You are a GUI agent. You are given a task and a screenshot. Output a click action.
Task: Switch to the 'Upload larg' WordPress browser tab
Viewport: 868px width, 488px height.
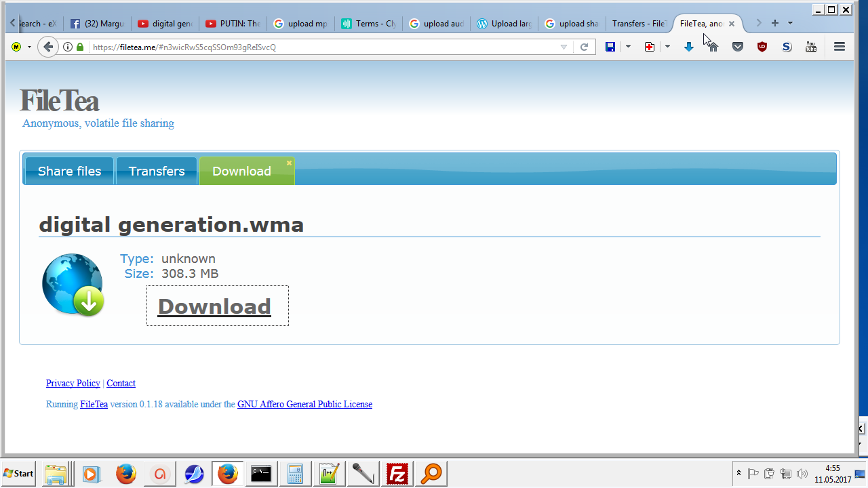click(504, 23)
